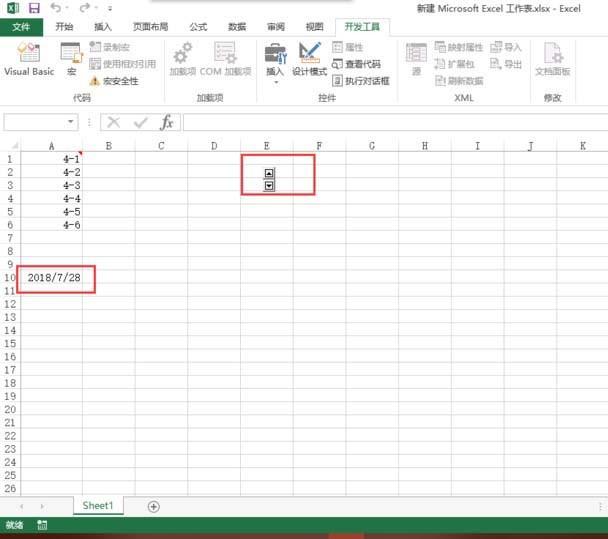Click XML Import (导入)
Screen dimensions: 608x539
(x=506, y=47)
